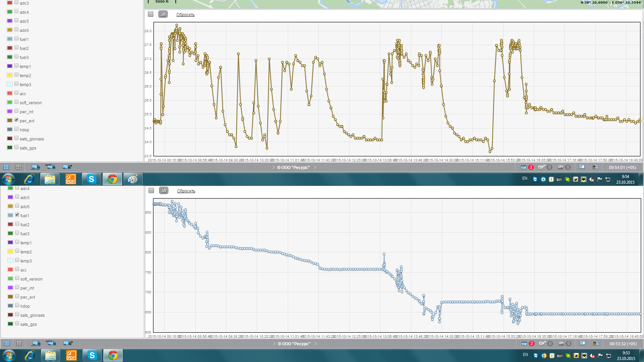Click chevron right of upper ООО "Ресурс" label
The image size is (644, 362).
[x=315, y=168]
